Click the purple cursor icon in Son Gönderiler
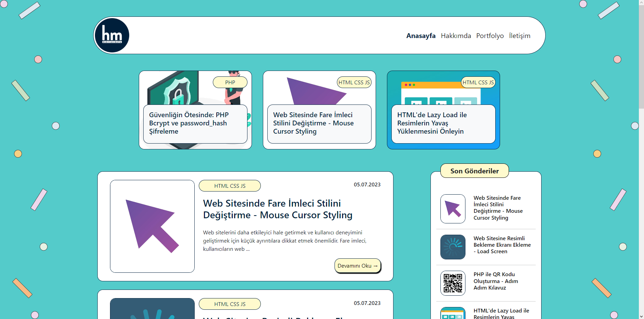The width and height of the screenshot is (644, 319). coord(453,209)
